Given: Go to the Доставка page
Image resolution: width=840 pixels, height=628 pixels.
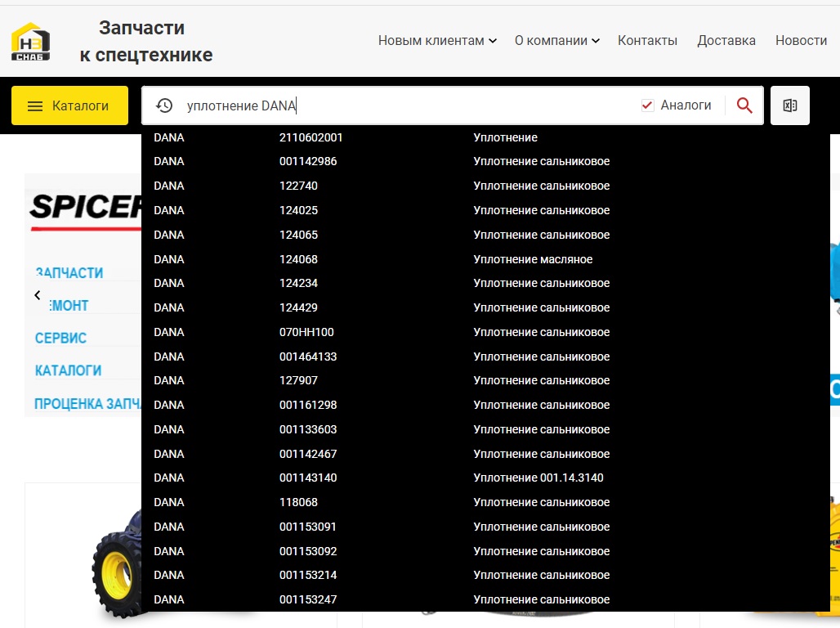Looking at the screenshot, I should click(x=726, y=41).
